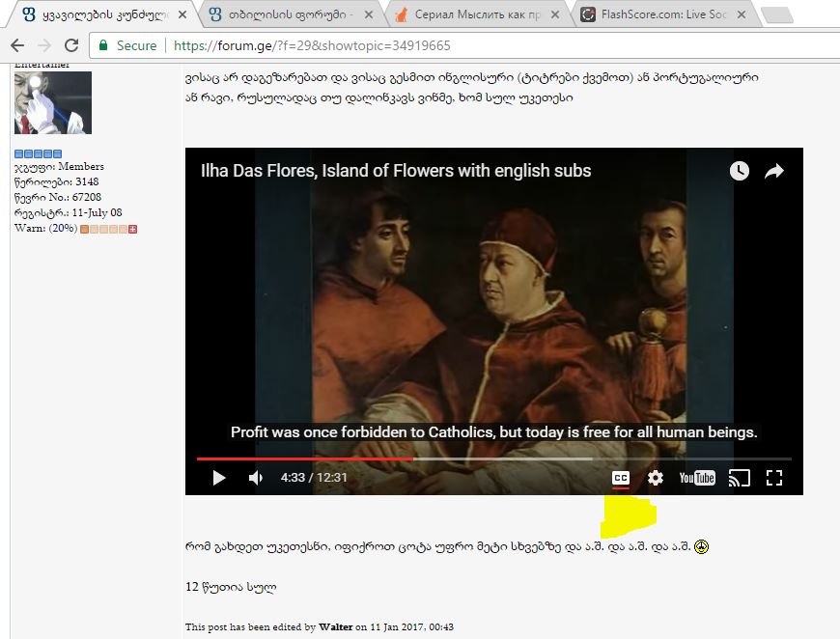Screen dimensions: 840x639
Task: Switch to the FlashScore.com tab
Action: (662, 14)
